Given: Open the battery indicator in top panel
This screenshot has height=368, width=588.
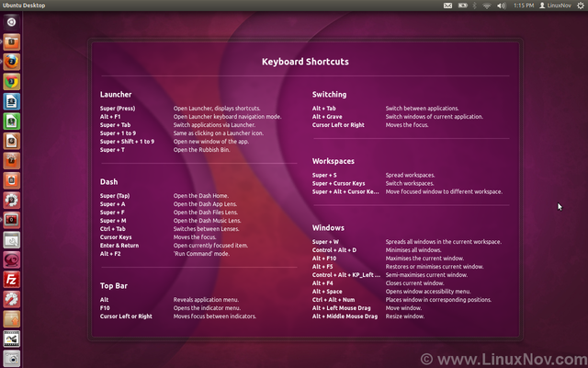Looking at the screenshot, I should [463, 6].
